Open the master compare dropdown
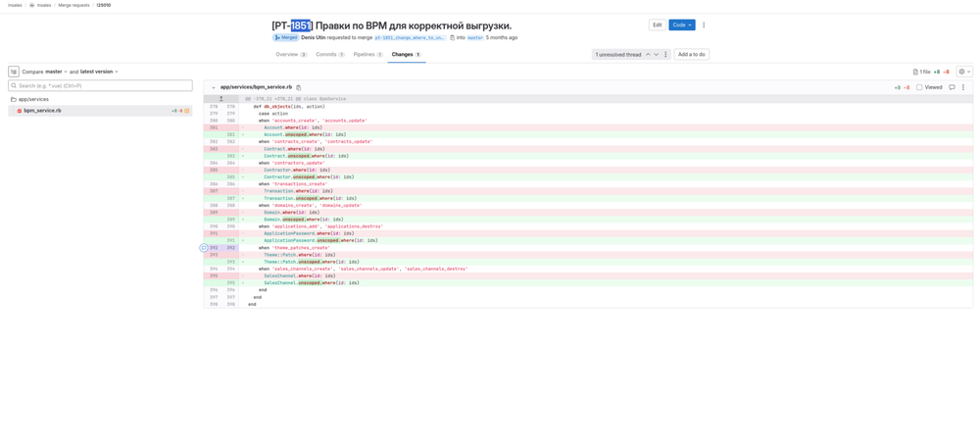This screenshot has width=980, height=445. (56, 72)
